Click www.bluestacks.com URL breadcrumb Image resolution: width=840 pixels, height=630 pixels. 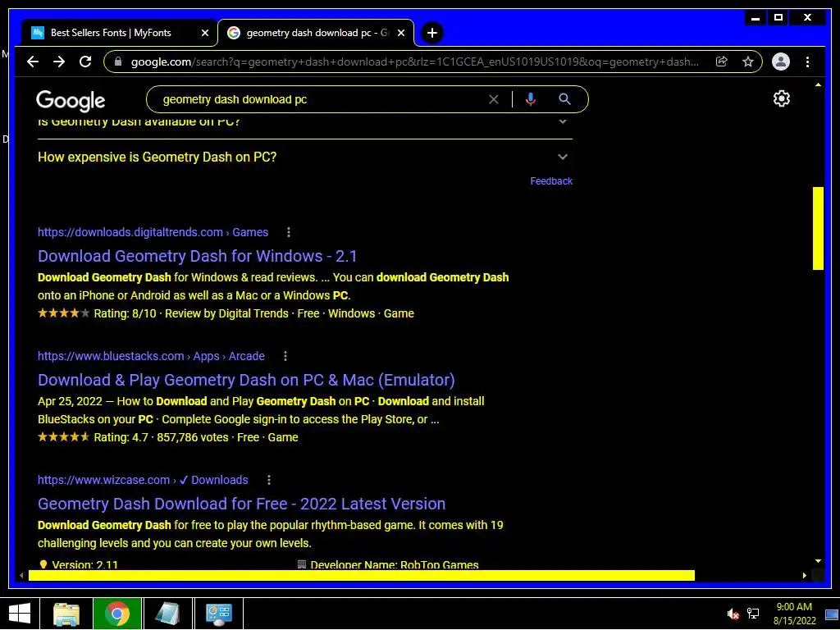pos(151,356)
